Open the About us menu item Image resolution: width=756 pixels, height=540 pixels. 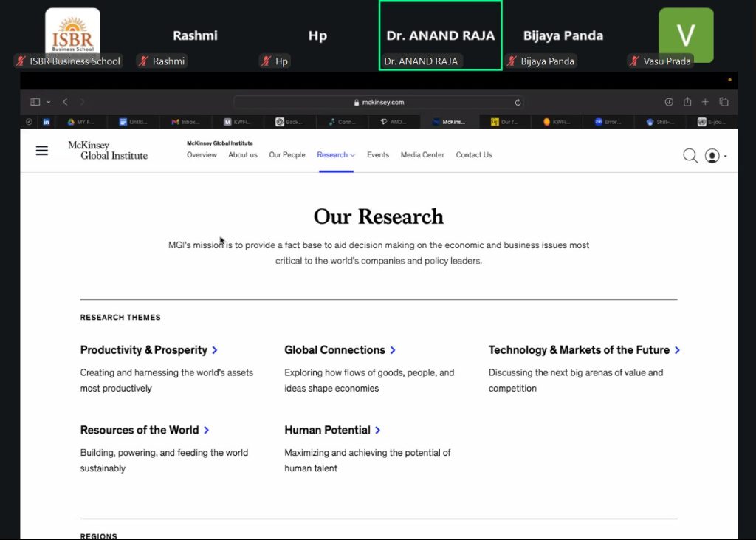[243, 155]
